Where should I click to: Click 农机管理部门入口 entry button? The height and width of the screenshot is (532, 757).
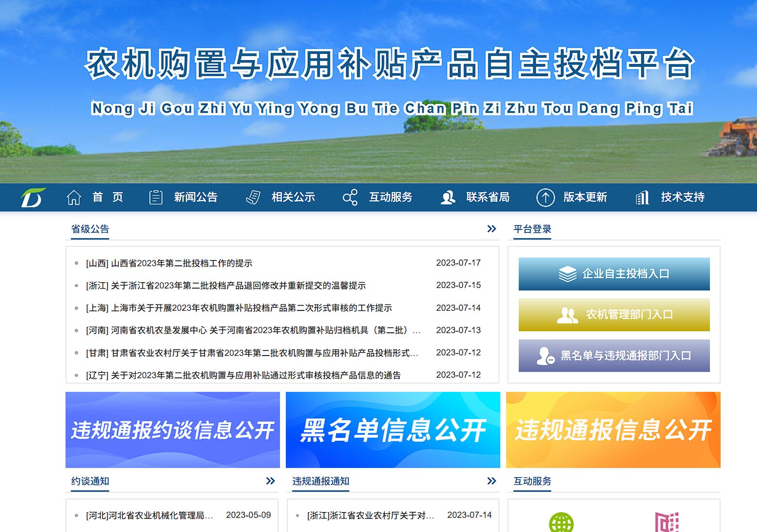[613, 314]
